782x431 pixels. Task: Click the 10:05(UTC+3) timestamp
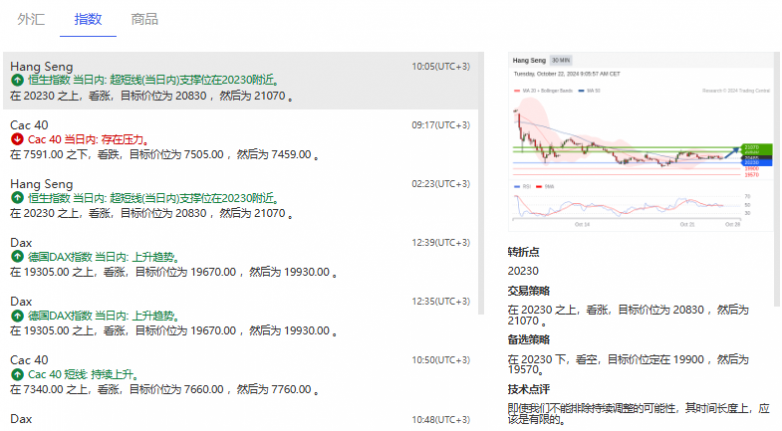click(x=440, y=67)
